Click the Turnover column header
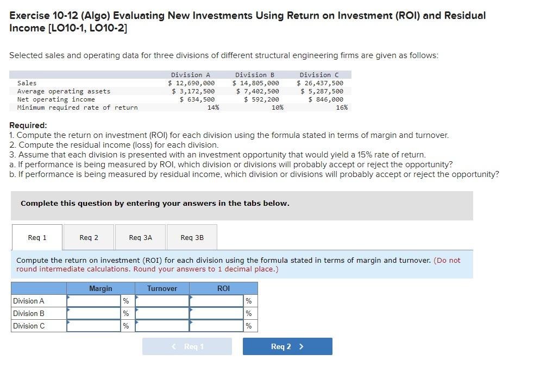The image size is (540, 392). [x=161, y=288]
